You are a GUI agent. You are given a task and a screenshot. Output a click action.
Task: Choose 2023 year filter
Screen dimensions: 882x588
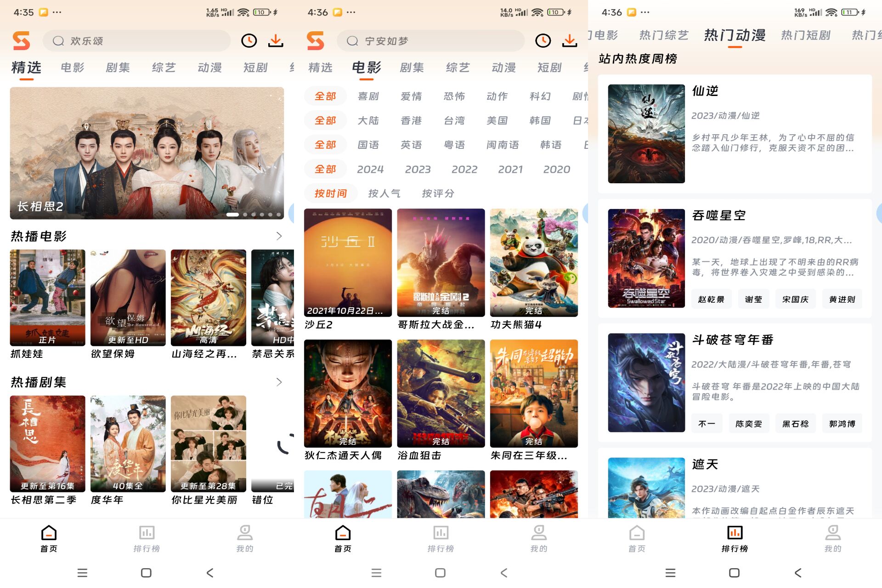pos(418,170)
